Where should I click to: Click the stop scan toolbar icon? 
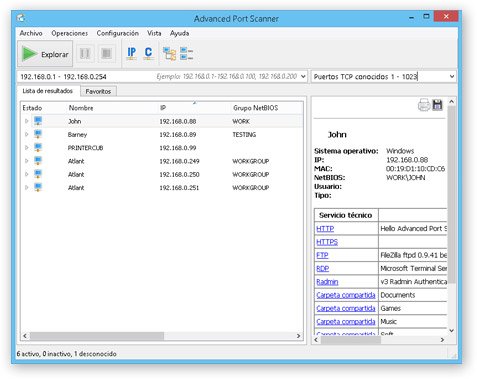106,53
